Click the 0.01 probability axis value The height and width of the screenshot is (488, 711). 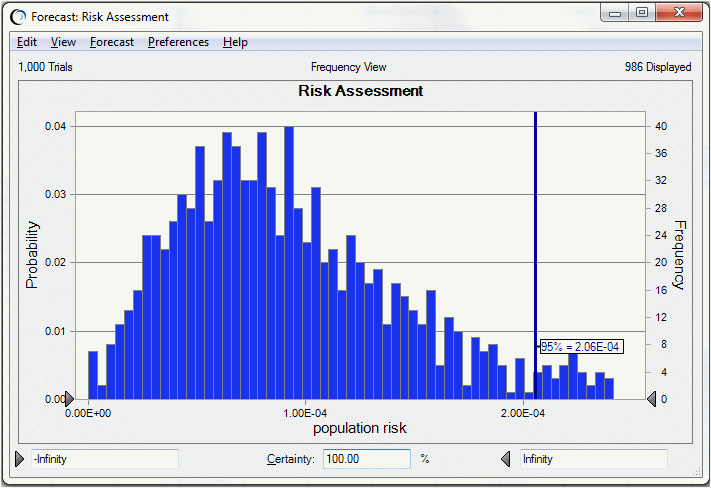point(55,331)
